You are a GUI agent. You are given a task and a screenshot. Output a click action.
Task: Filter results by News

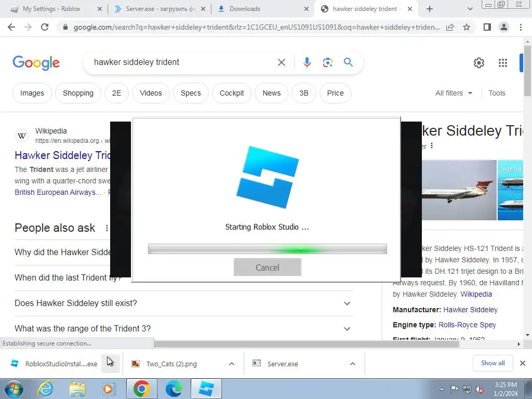pyautogui.click(x=271, y=93)
